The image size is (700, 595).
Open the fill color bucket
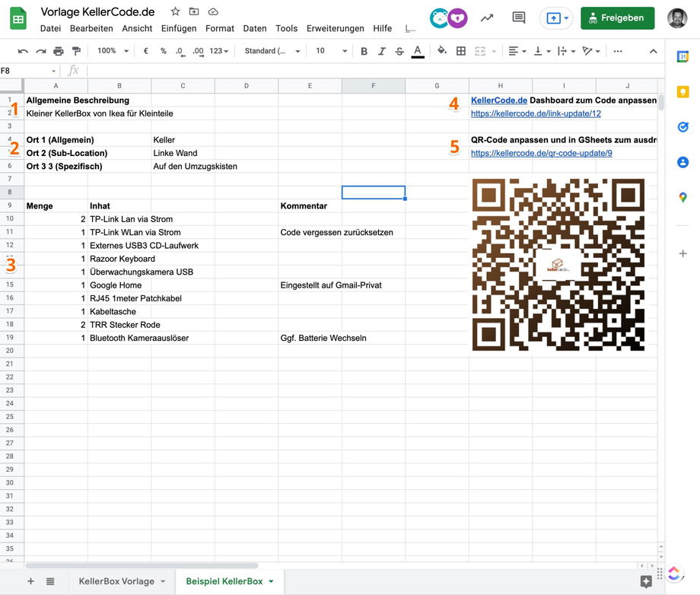click(x=441, y=51)
